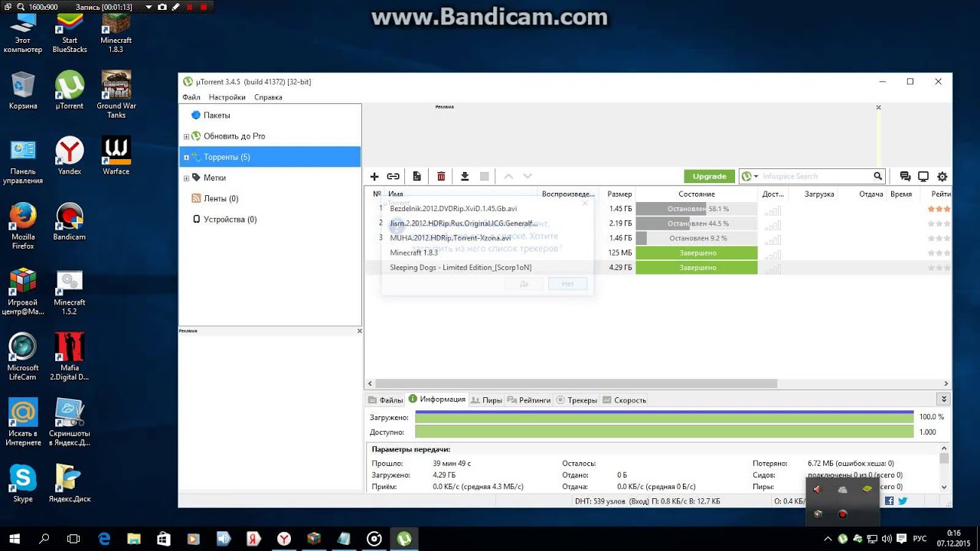Click the Twitter icon in status bar
The height and width of the screenshot is (551, 980).
coord(903,501)
